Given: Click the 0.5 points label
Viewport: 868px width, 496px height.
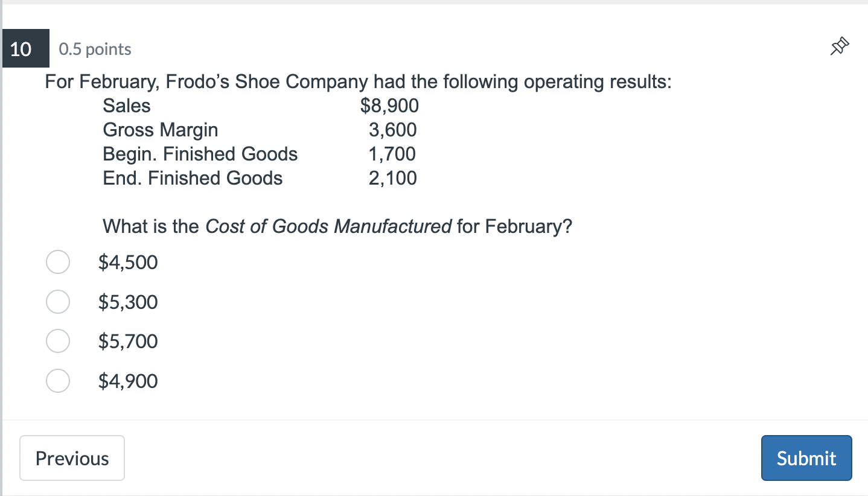Looking at the screenshot, I should click(x=94, y=49).
